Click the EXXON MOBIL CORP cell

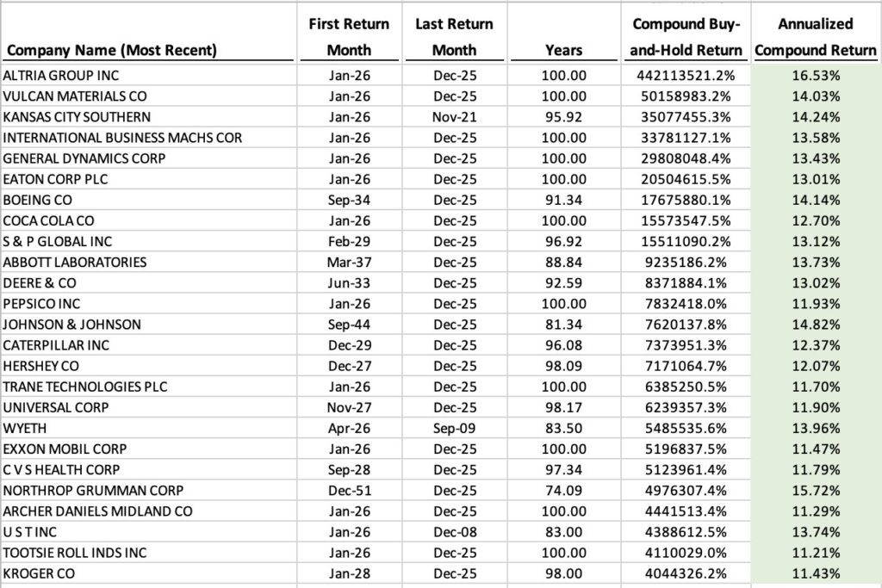pos(65,449)
